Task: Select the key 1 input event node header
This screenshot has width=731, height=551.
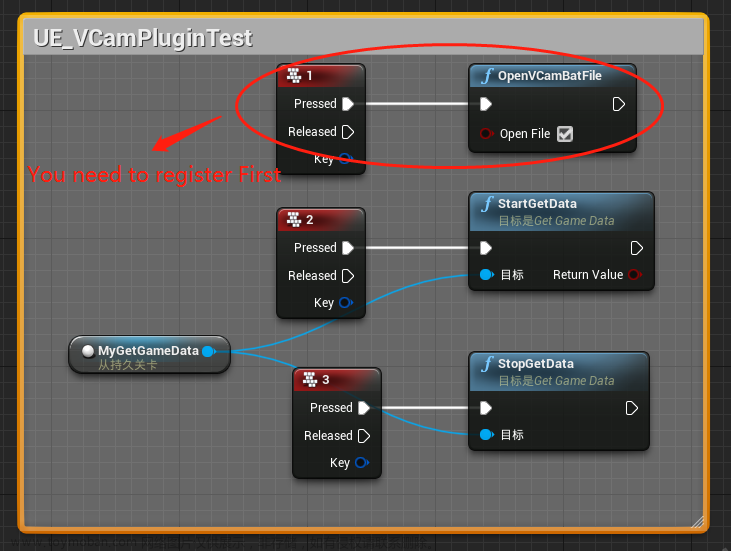Action: click(321, 76)
